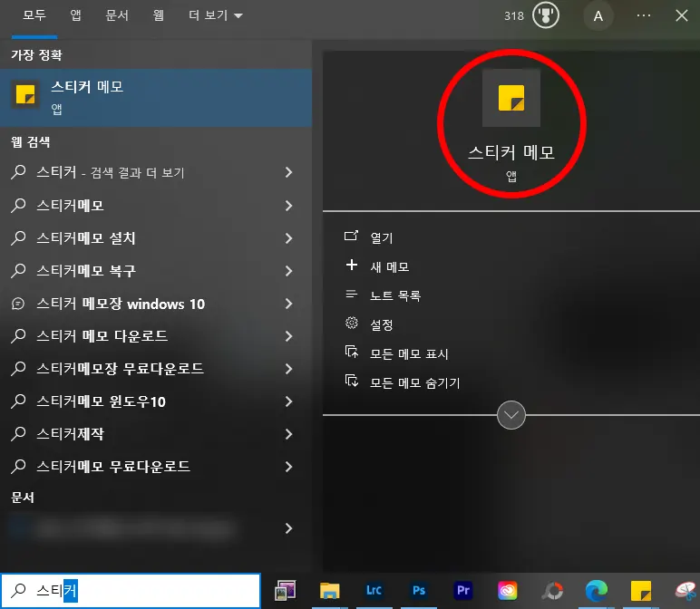Launch Microsoft Edge from taskbar
Viewport: 700px width, 609px height.
[597, 591]
